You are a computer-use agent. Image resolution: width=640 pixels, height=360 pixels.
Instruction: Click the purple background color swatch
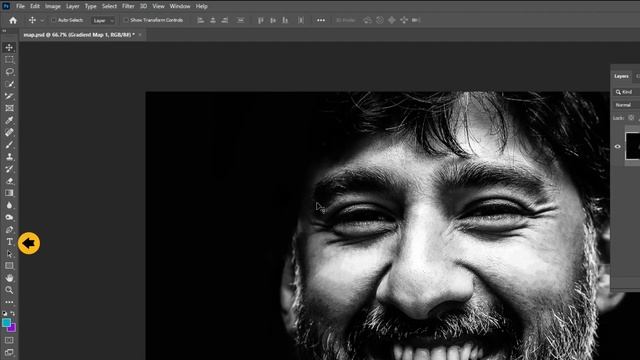[x=13, y=329]
